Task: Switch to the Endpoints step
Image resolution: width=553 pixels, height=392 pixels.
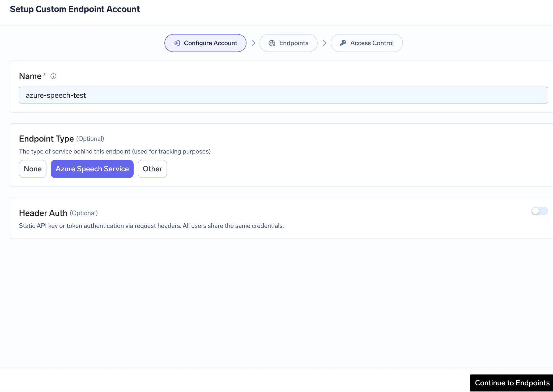Action: click(288, 43)
